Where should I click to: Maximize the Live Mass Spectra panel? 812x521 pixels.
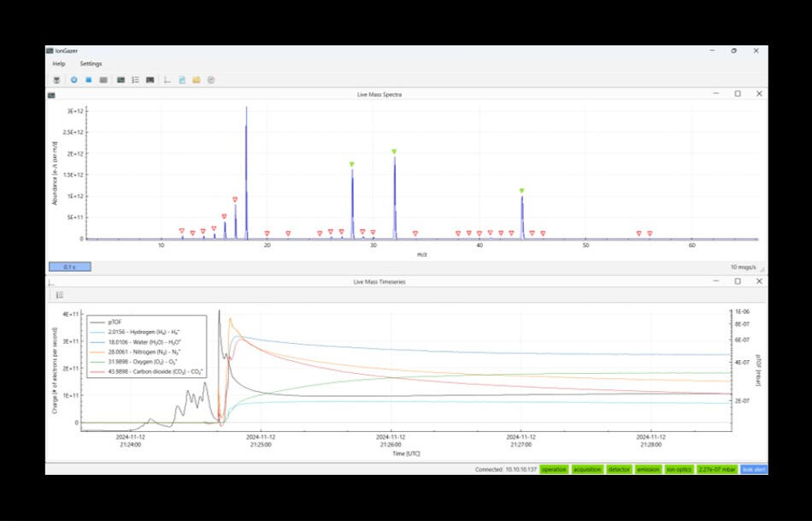(738, 94)
